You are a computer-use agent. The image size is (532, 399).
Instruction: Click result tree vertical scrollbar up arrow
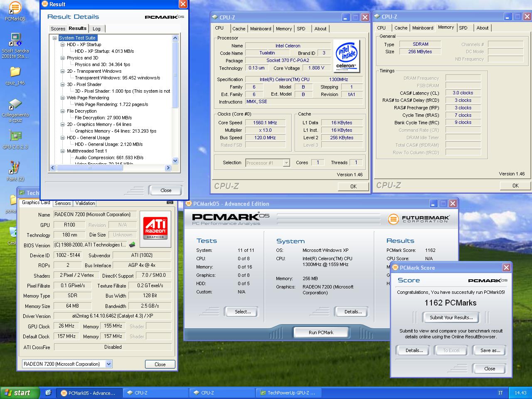(x=175, y=38)
